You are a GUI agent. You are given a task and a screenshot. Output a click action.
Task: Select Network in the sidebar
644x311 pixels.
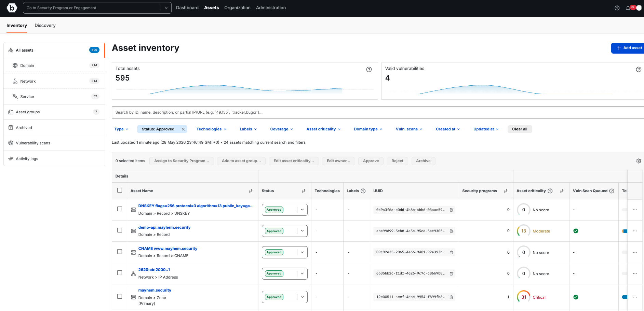[x=54, y=81]
